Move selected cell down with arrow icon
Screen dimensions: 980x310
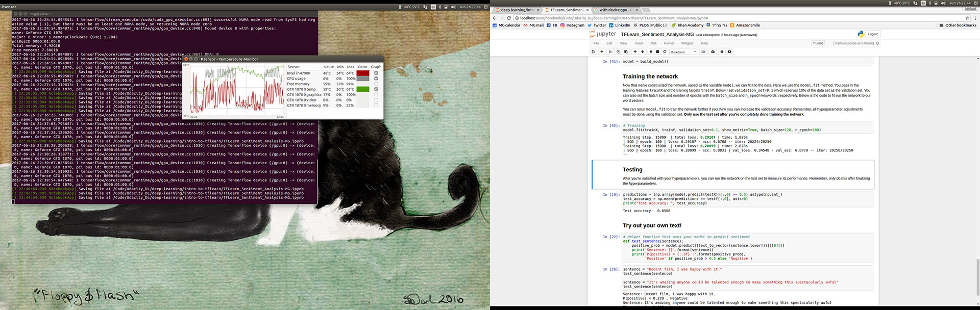click(x=643, y=51)
